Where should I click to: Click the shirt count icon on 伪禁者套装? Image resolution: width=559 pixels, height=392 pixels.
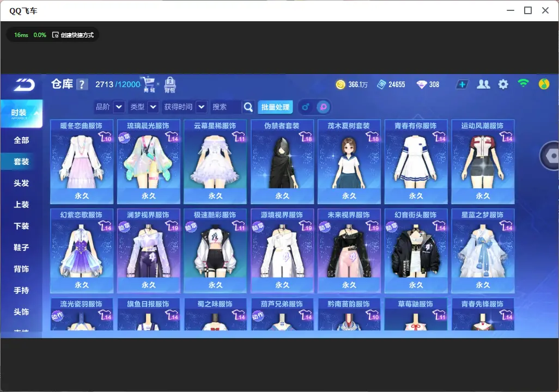pos(306,137)
